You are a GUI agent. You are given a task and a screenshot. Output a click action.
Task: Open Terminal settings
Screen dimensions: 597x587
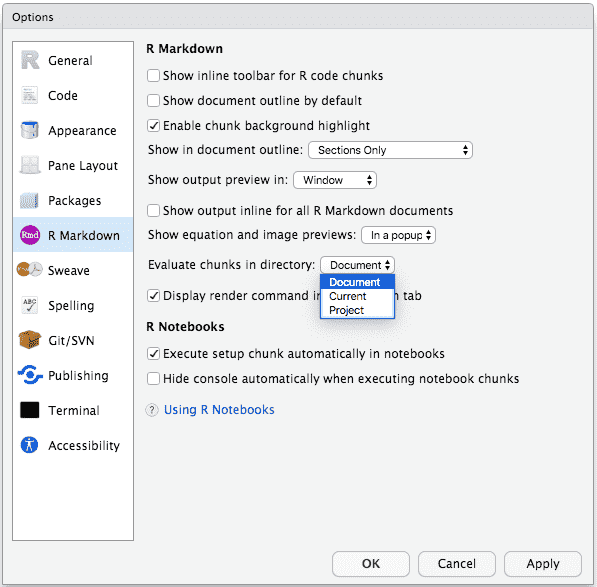pos(73,410)
